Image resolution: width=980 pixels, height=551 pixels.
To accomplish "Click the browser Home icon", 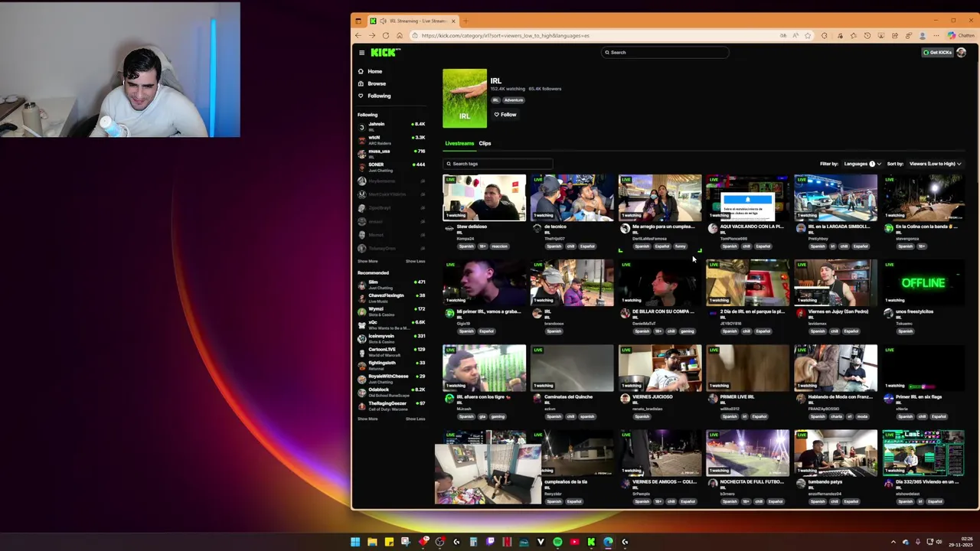I will (x=399, y=36).
